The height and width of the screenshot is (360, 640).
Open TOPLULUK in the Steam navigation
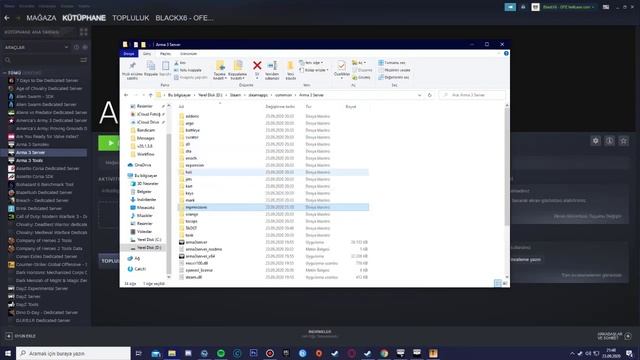(131, 18)
